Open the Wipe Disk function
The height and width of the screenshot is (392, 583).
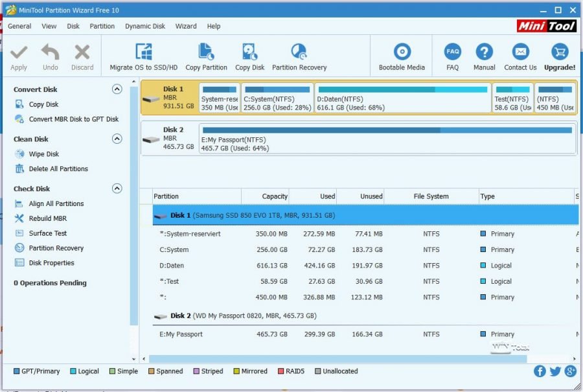click(x=39, y=154)
